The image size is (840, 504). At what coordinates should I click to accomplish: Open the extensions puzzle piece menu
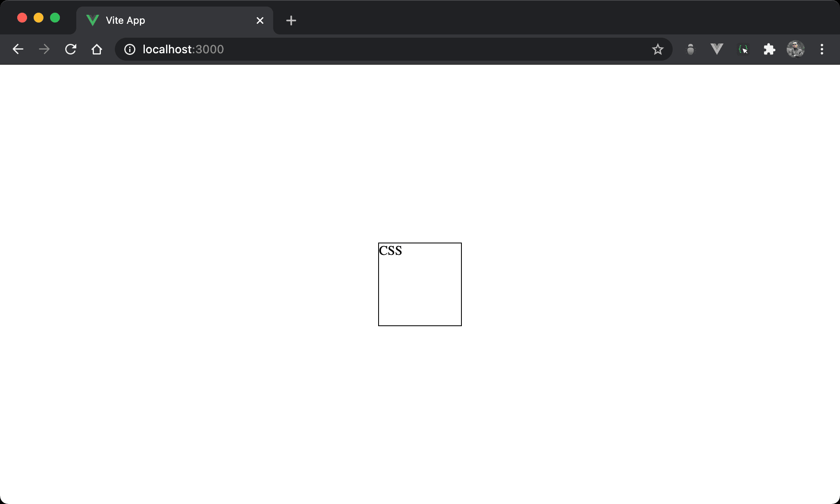click(770, 49)
